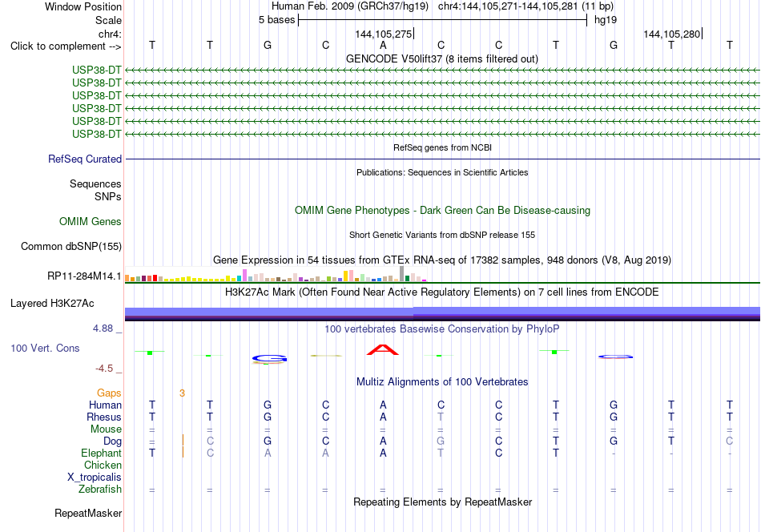Click the -4.5 lower PhyloP scale value

point(104,369)
